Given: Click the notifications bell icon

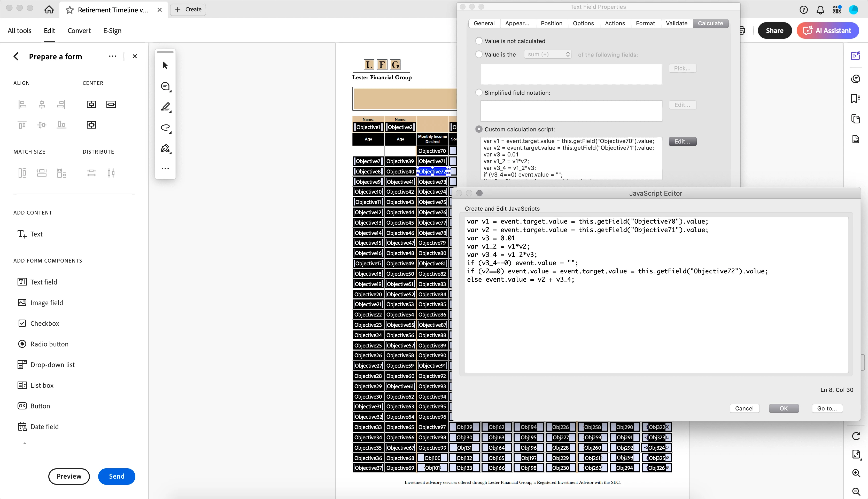Looking at the screenshot, I should 820,10.
